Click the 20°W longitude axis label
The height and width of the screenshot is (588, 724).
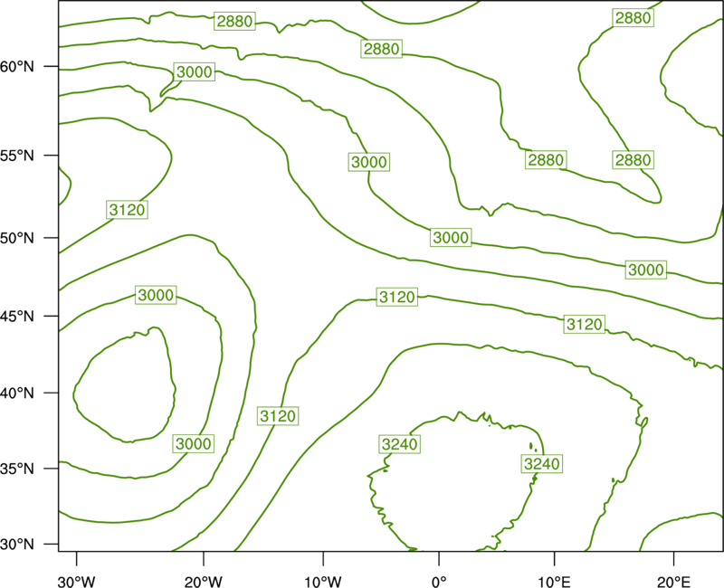coord(204,582)
